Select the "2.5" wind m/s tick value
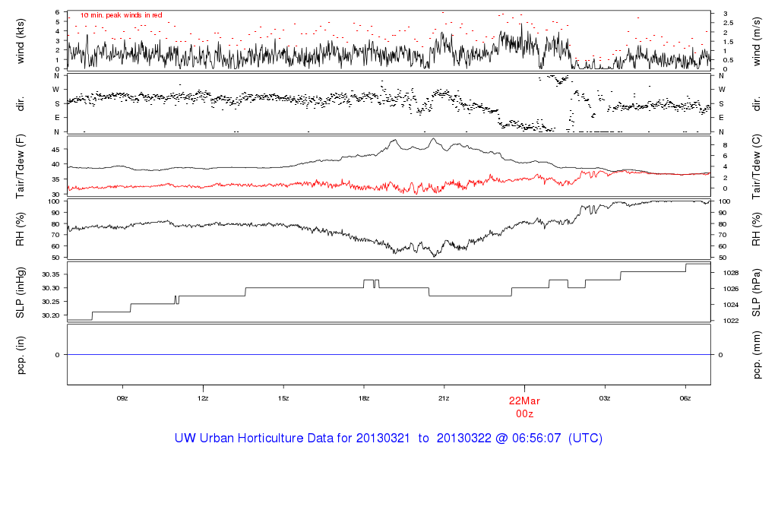Viewport: 778px width, 532px height. 728,23
